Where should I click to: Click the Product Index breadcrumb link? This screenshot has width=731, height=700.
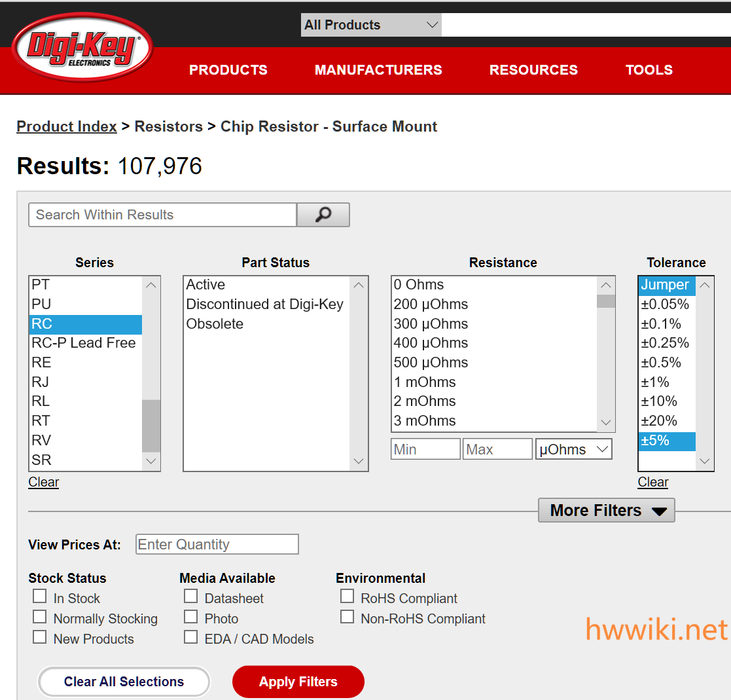(67, 126)
